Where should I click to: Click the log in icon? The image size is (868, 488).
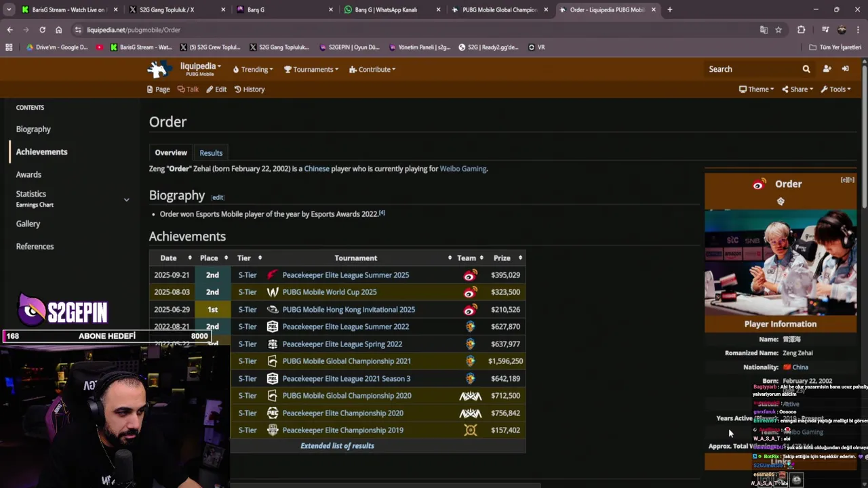pyautogui.click(x=845, y=69)
